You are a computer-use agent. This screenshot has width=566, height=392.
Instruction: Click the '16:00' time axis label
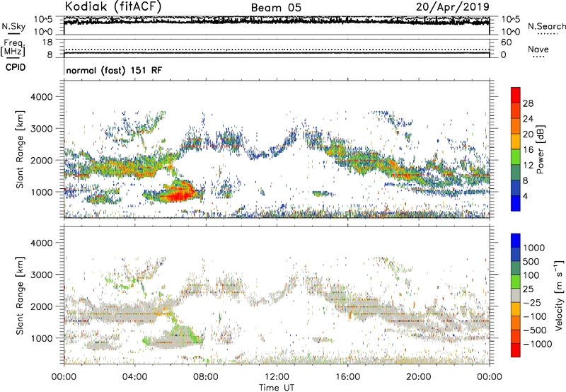pos(347,377)
